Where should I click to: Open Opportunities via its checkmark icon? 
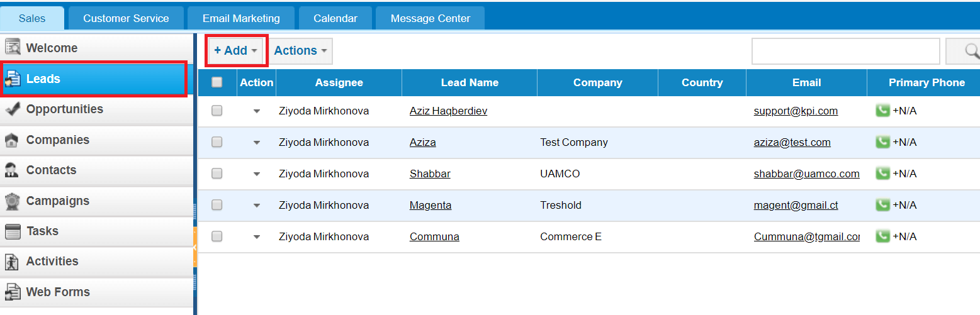[13, 109]
